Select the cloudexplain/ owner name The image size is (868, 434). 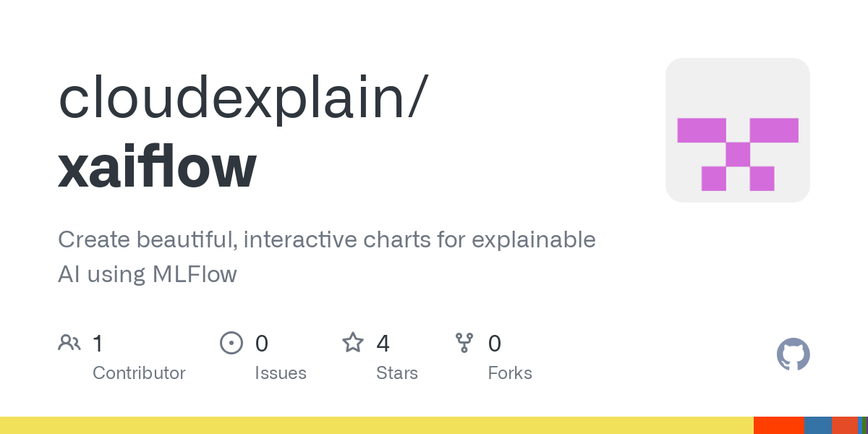[243, 100]
